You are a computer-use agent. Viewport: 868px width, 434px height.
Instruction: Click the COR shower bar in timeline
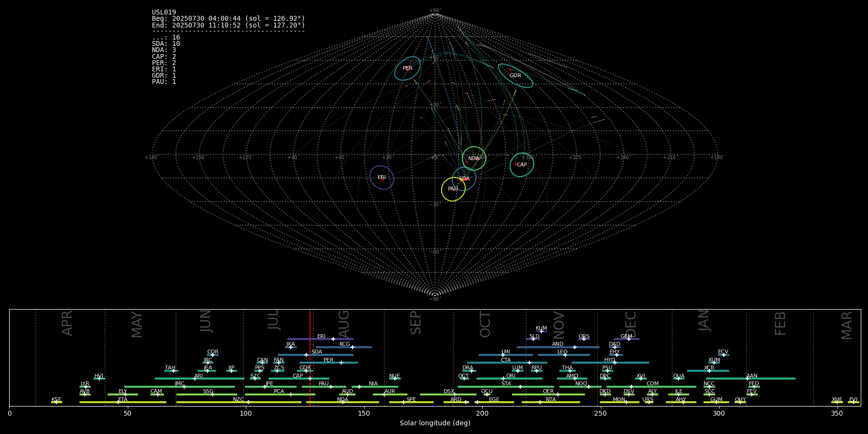pyautogui.click(x=213, y=355)
